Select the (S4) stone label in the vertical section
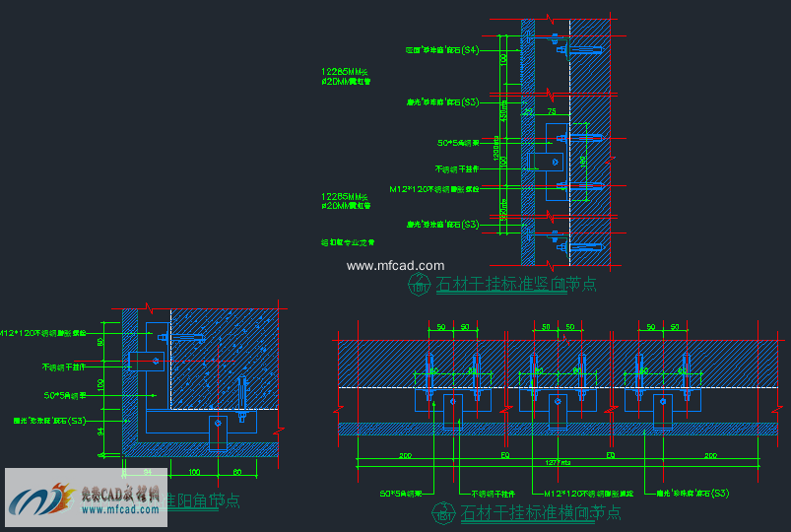Screen dimensions: 791x532 coord(442,50)
